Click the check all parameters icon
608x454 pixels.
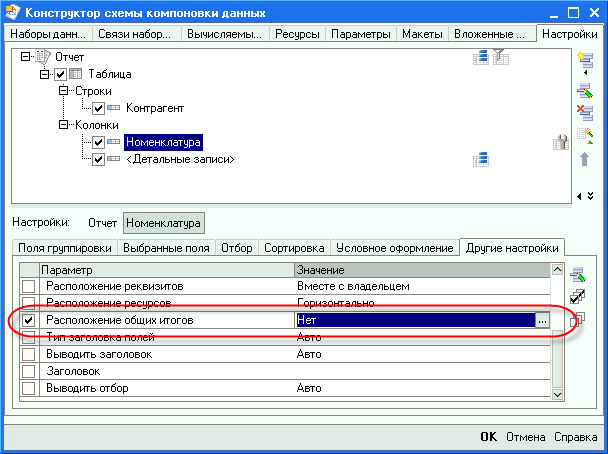coord(576,296)
